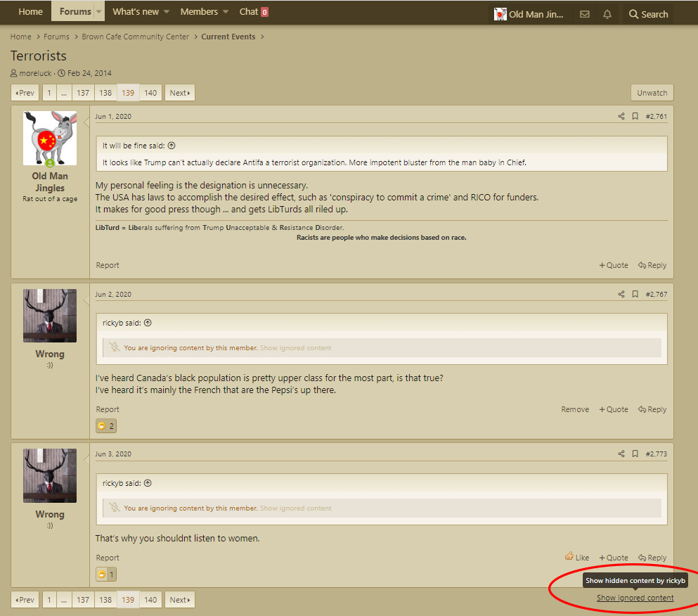This screenshot has height=616, width=698.
Task: Open Forums breadcrumb link
Action: point(56,37)
